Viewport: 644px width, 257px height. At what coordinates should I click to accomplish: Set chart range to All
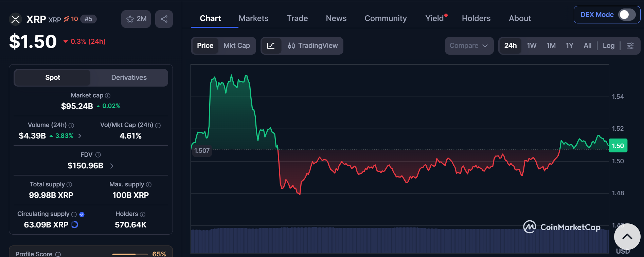[588, 45]
